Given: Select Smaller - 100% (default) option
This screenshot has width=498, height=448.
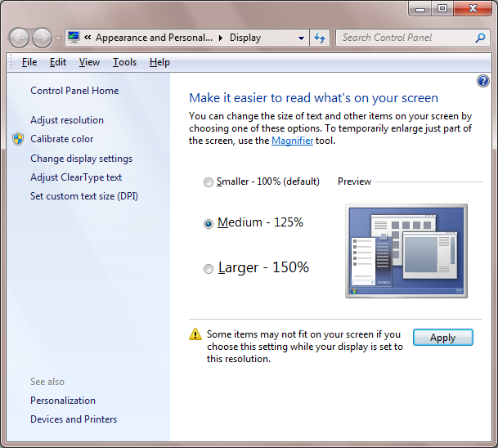Looking at the screenshot, I should point(262,181).
